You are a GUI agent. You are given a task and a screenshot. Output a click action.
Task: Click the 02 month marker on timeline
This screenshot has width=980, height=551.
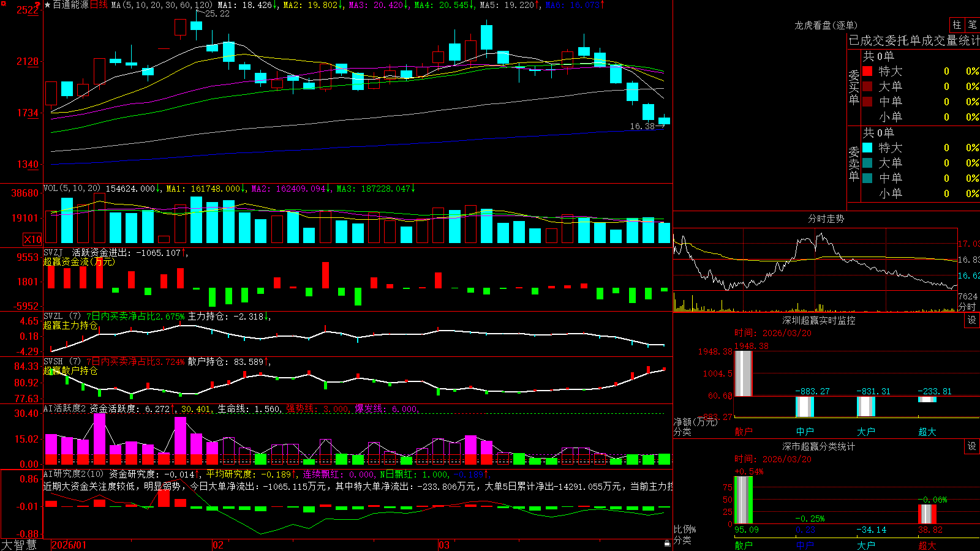217,545
